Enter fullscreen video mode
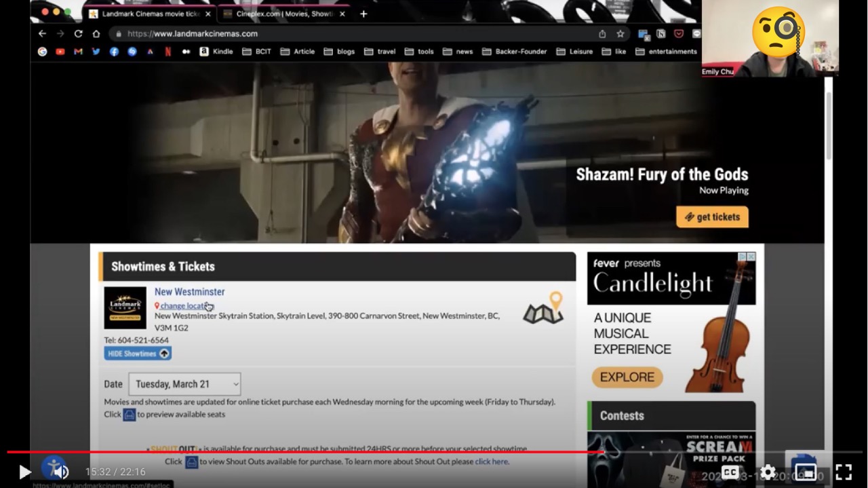The width and height of the screenshot is (868, 488). (843, 472)
